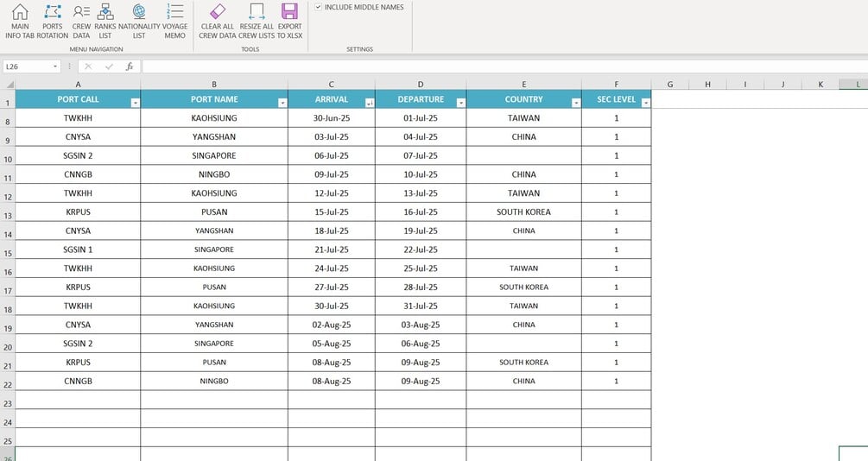Screen dimensions: 868x461
Task: Open the DEPARTURE filter dropdown
Action: (x=460, y=103)
